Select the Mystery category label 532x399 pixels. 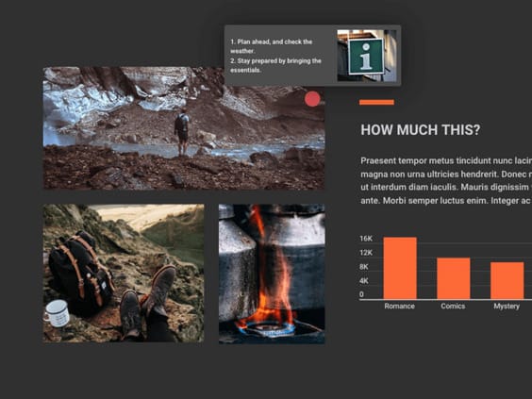pos(507,306)
